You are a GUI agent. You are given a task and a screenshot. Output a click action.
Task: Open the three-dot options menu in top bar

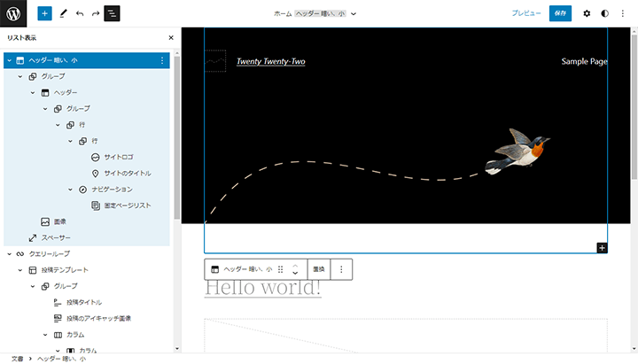624,13
